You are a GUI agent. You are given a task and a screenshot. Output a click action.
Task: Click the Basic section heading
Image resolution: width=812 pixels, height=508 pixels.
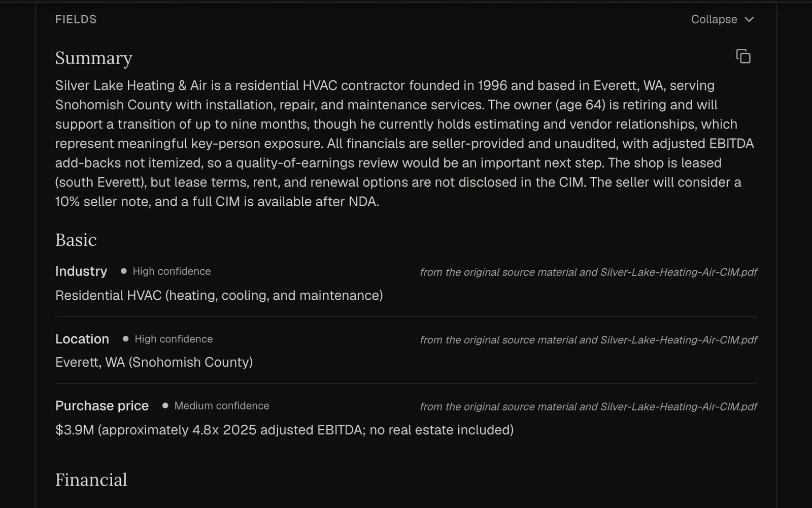pyautogui.click(x=76, y=240)
